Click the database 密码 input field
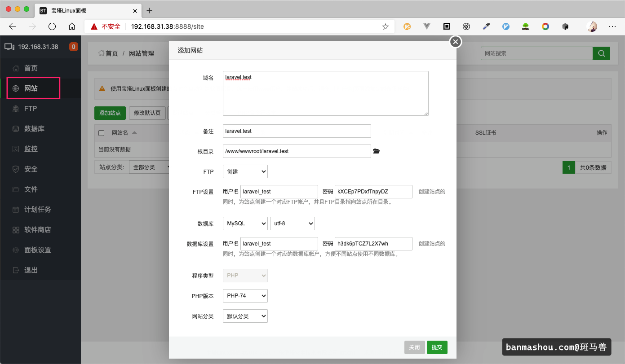The image size is (625, 364). [x=374, y=244]
